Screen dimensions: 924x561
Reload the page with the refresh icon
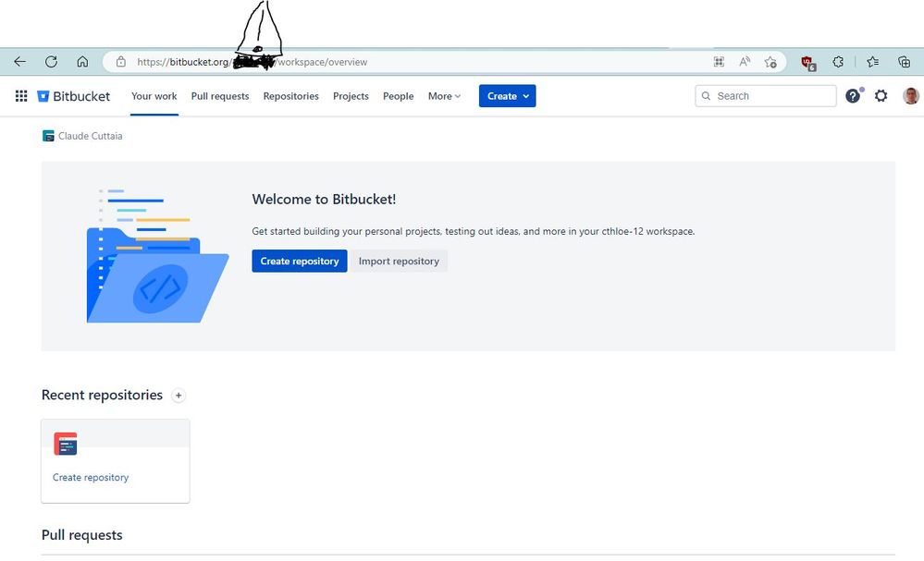click(51, 61)
